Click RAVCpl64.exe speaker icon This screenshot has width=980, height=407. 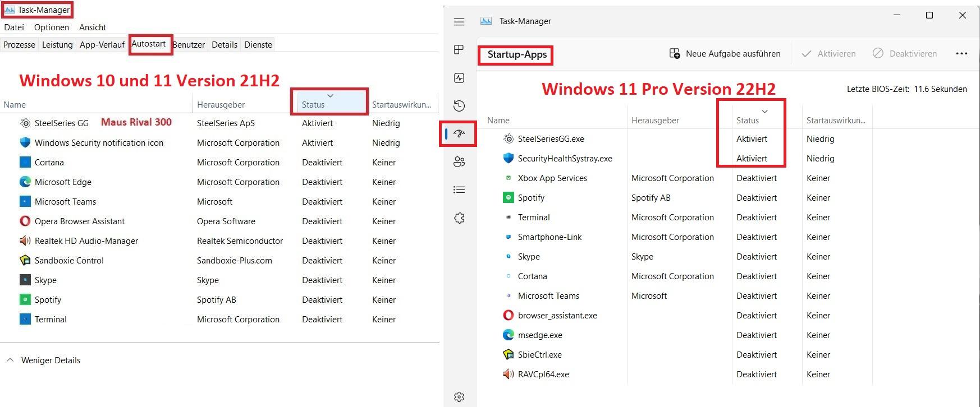[x=509, y=374]
